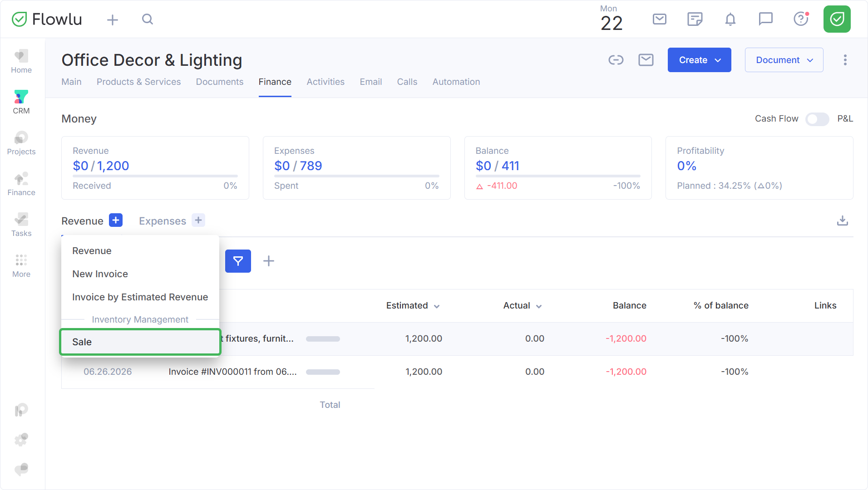The width and height of the screenshot is (868, 490).
Task: Switch to the Main tab
Action: click(71, 82)
